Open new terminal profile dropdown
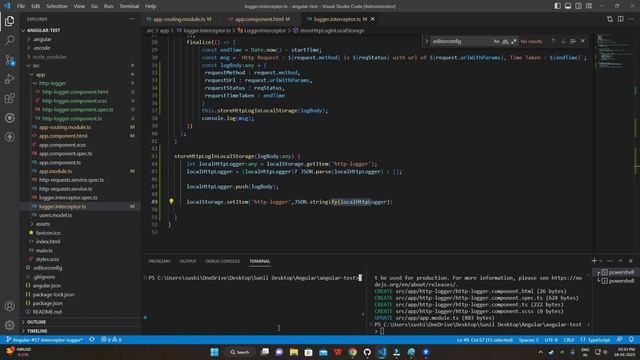Screen dimensions: 640x360 tap(600, 261)
